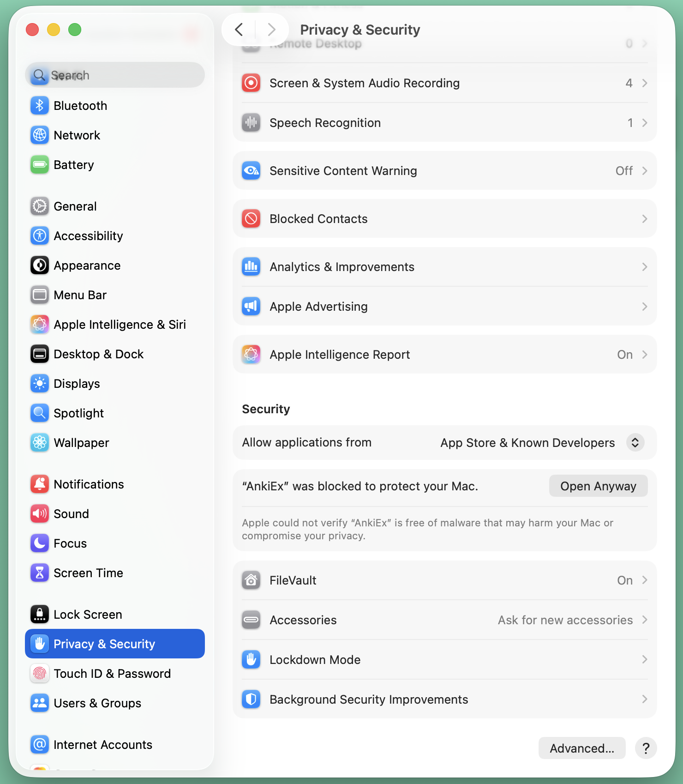Click Ask for new accessories value

tap(565, 620)
